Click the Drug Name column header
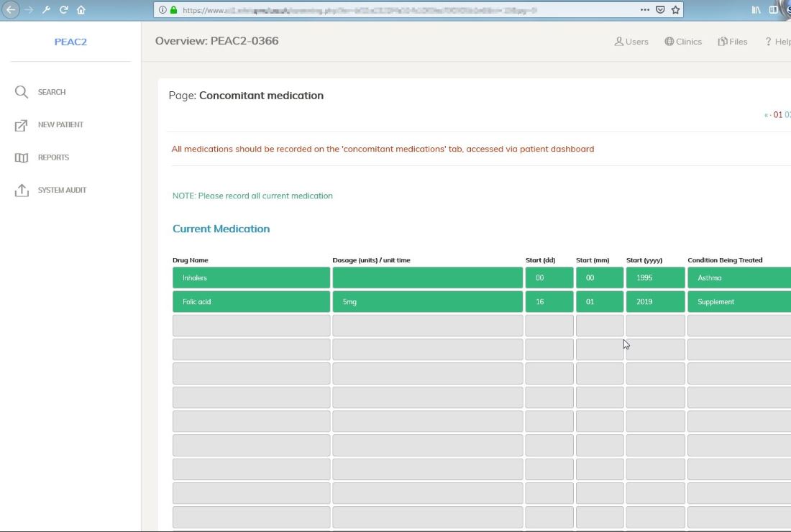The width and height of the screenshot is (791, 532). tap(190, 260)
